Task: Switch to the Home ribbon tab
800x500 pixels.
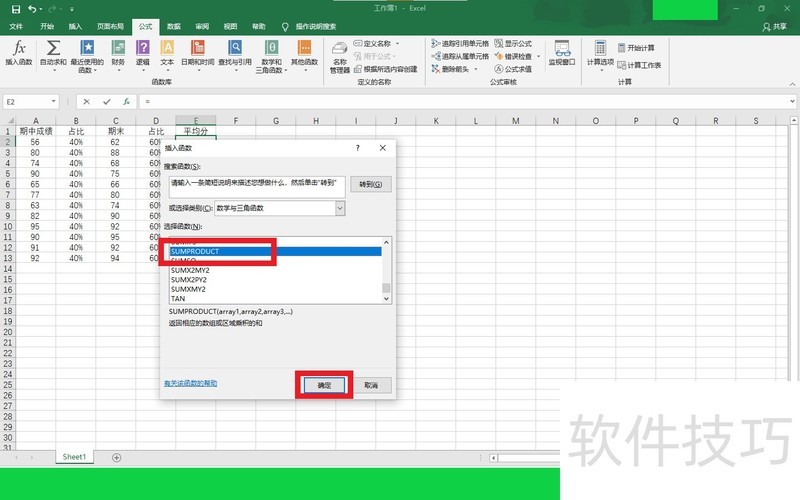Action: click(x=47, y=27)
